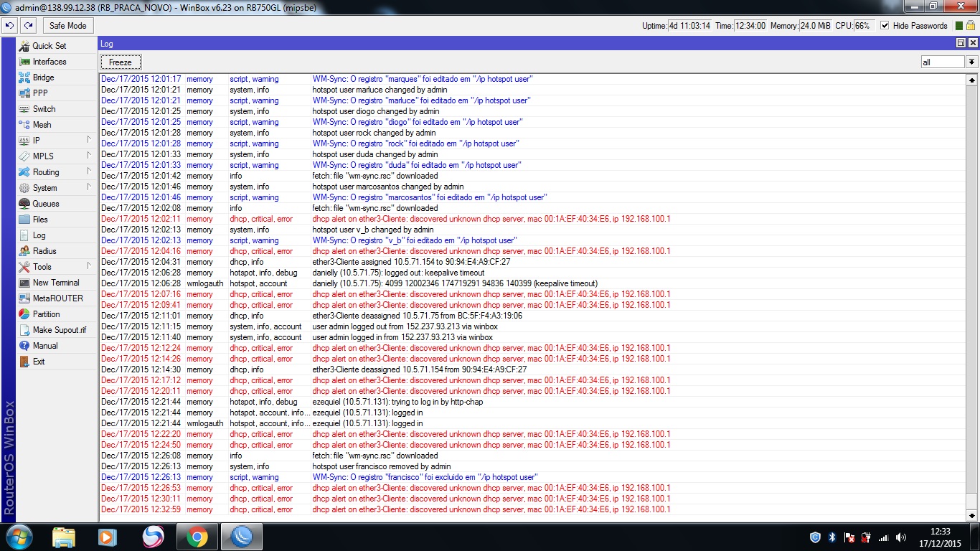Open the Windows Start menu

19,537
